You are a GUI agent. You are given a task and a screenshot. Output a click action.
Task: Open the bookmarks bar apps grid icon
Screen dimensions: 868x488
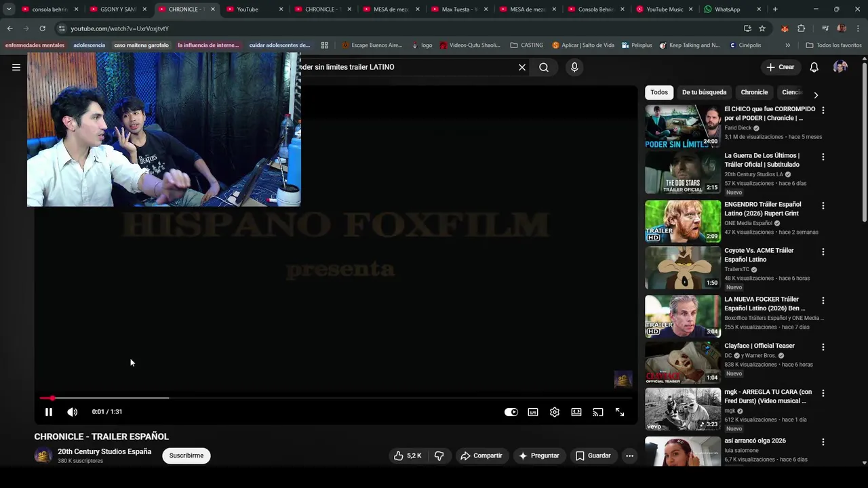click(325, 45)
